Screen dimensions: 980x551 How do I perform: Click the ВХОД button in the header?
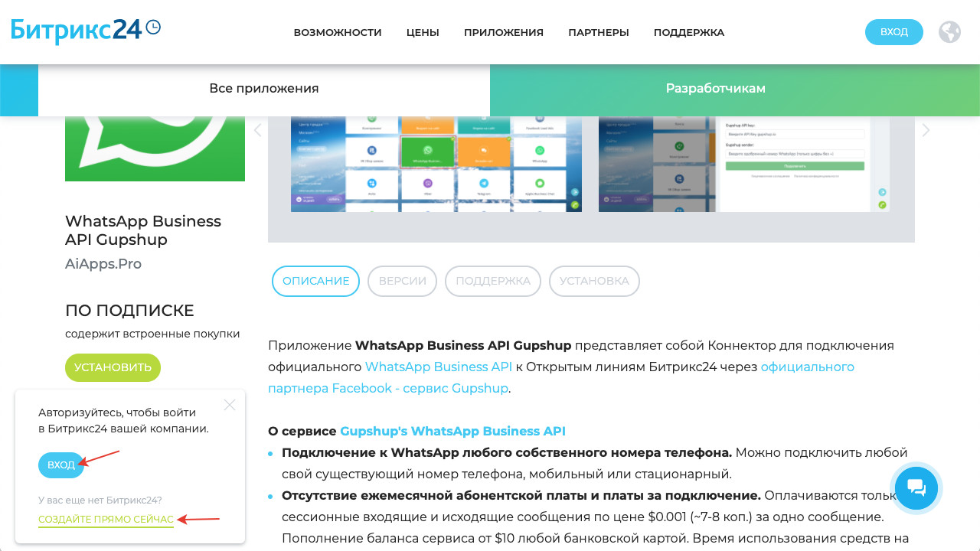pyautogui.click(x=894, y=32)
